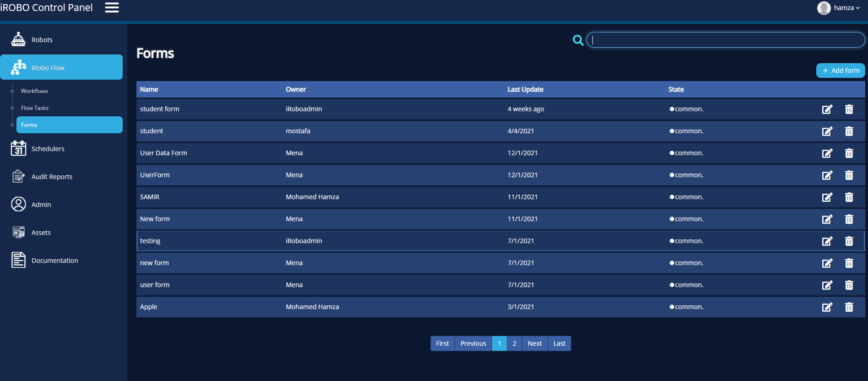Edit the 'UserForm' entry
Image resolution: width=868 pixels, height=381 pixels.
[x=827, y=175]
